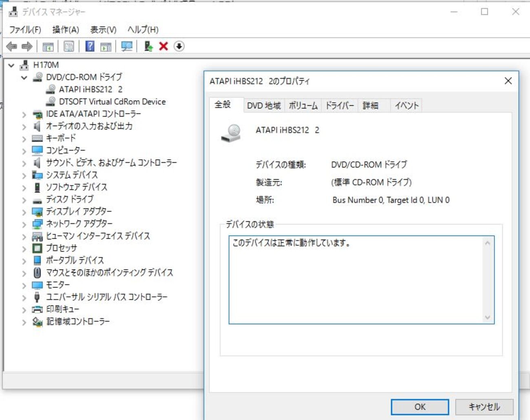This screenshot has width=530, height=420.
Task: Select the computer icon next to H170M
Action: [24, 65]
